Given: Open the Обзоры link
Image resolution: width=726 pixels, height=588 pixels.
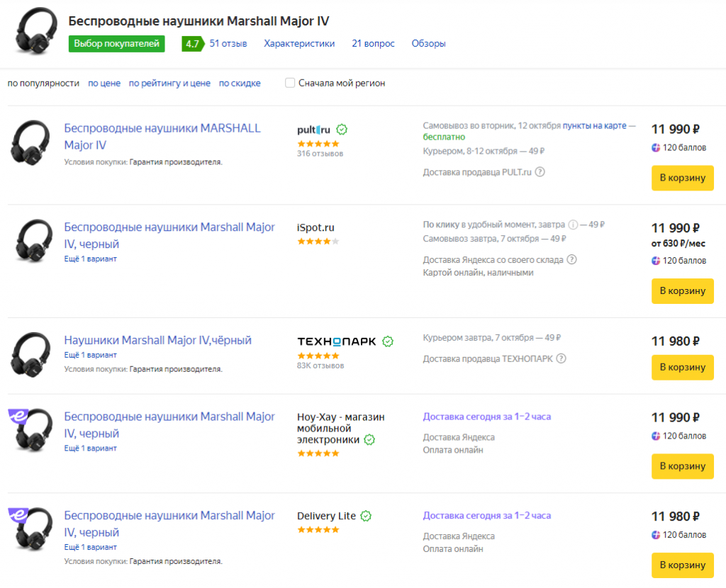Looking at the screenshot, I should point(429,43).
